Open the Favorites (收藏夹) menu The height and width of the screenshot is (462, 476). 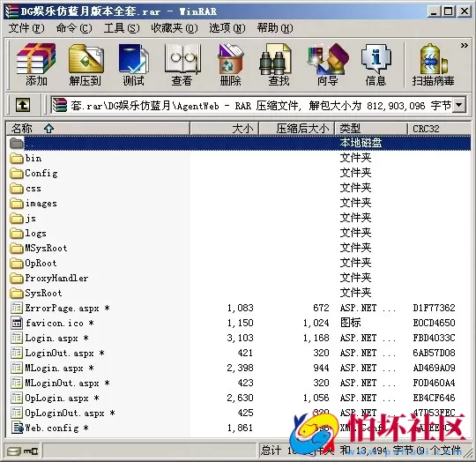(x=175, y=28)
